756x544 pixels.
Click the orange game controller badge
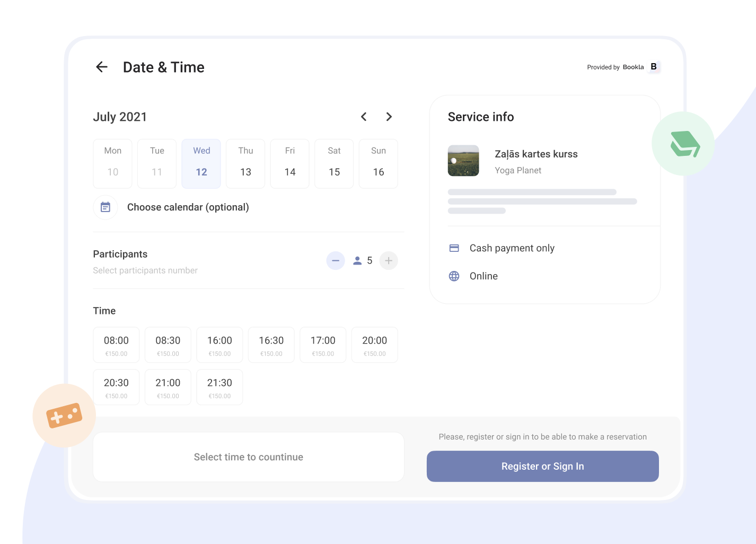(64, 416)
